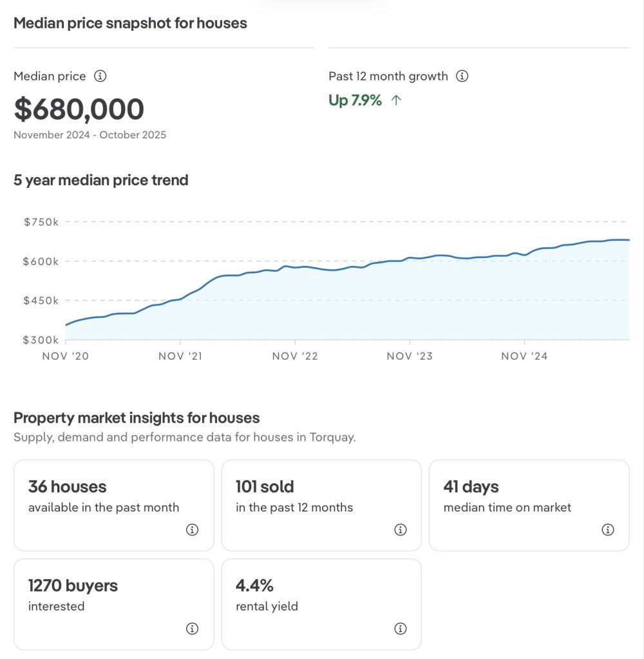Click the info icon beside Median price
Viewport: 644px width, 659px height.
[x=100, y=76]
